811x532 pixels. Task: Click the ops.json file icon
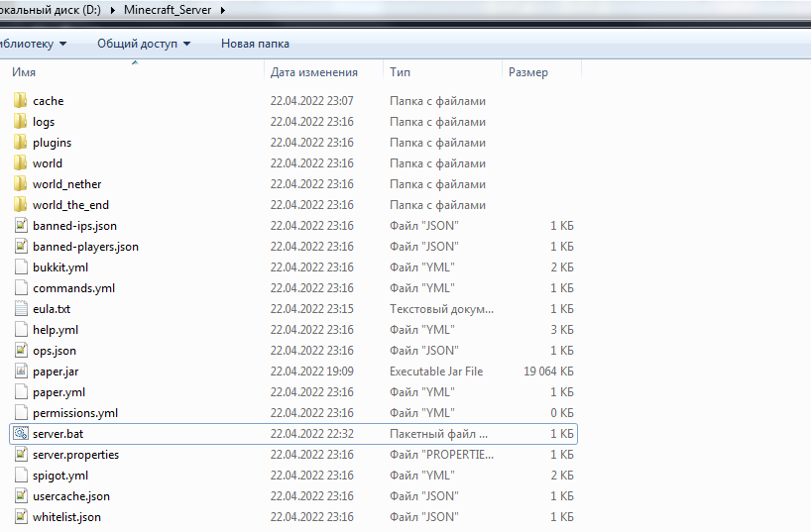coord(21,350)
